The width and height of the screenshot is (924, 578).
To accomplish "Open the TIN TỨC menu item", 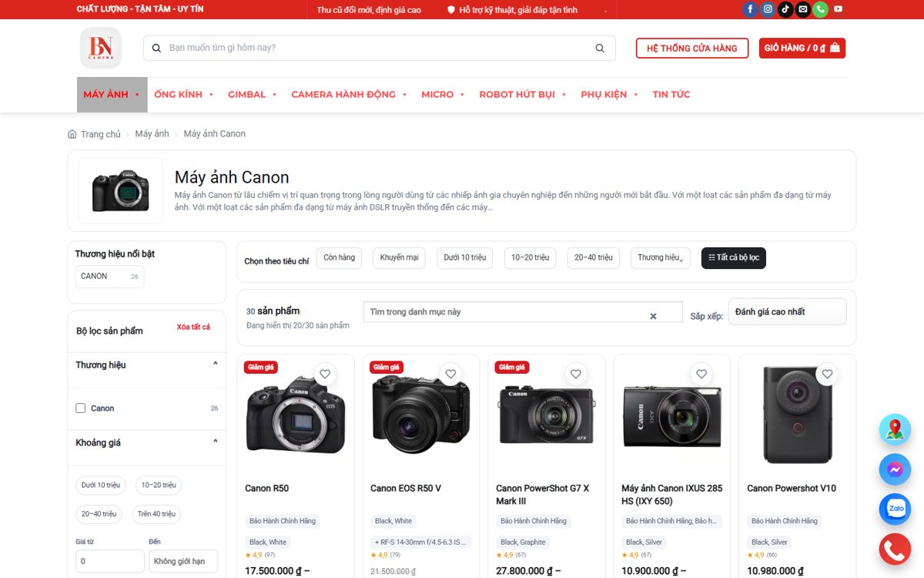I will [x=671, y=95].
